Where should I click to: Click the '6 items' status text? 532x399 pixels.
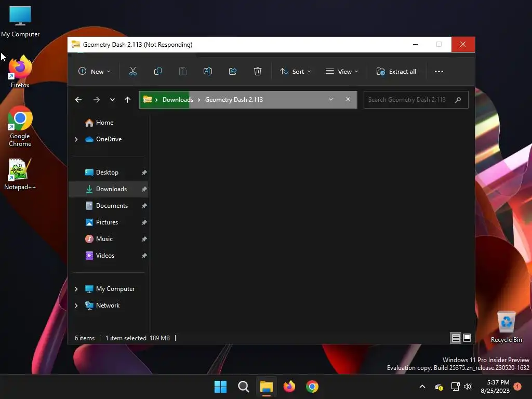tap(85, 338)
